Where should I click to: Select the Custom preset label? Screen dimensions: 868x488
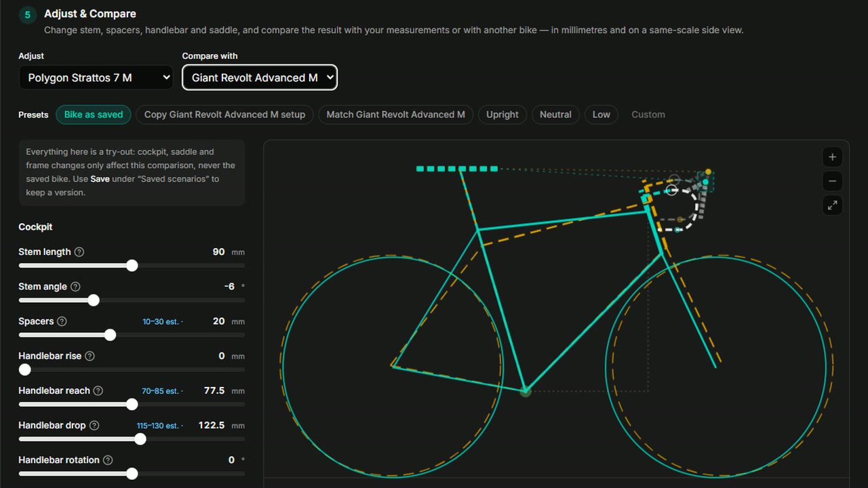pos(648,115)
